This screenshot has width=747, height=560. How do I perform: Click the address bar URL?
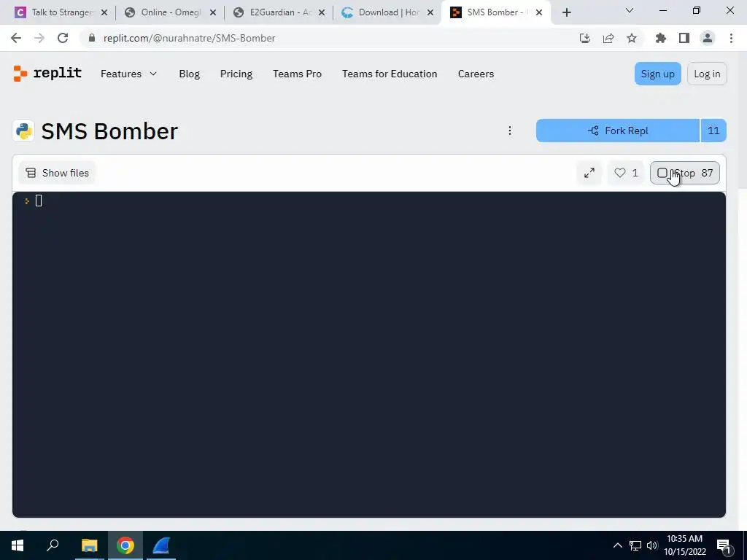(189, 38)
